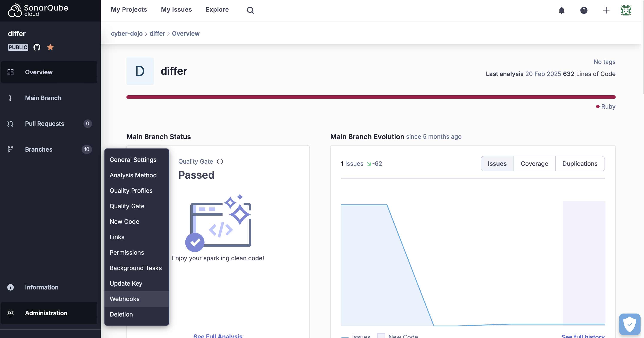Click the plus create icon

[x=606, y=10]
